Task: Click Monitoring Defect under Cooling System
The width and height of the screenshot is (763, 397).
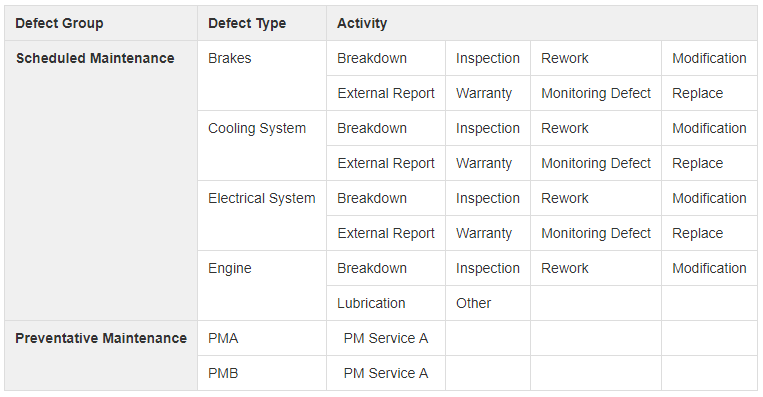Action: coord(596,163)
